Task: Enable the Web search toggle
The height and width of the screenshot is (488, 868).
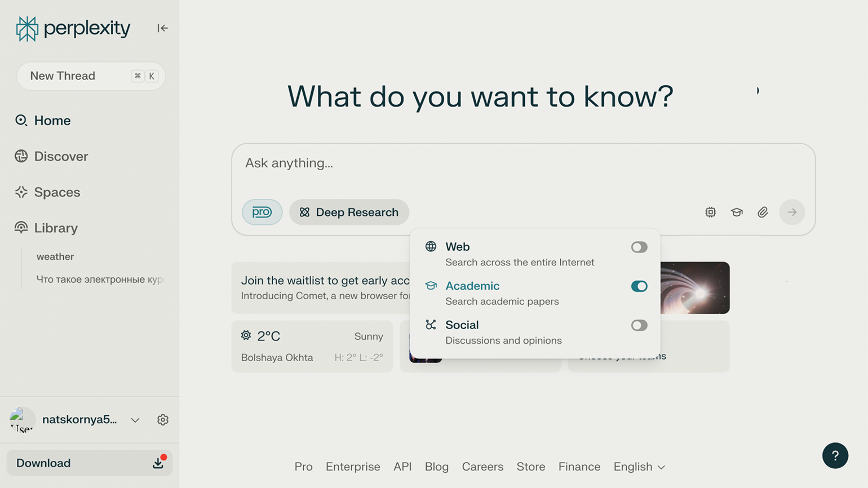Action: tap(639, 247)
